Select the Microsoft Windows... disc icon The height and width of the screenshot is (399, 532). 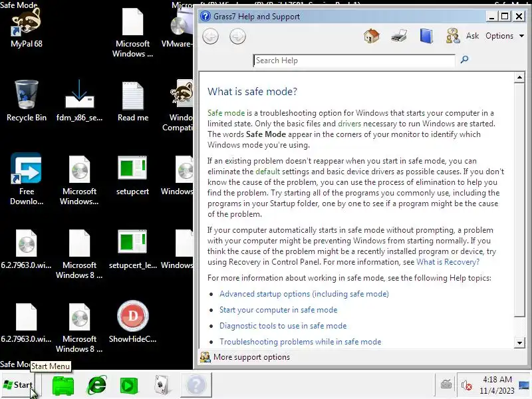tap(79, 180)
